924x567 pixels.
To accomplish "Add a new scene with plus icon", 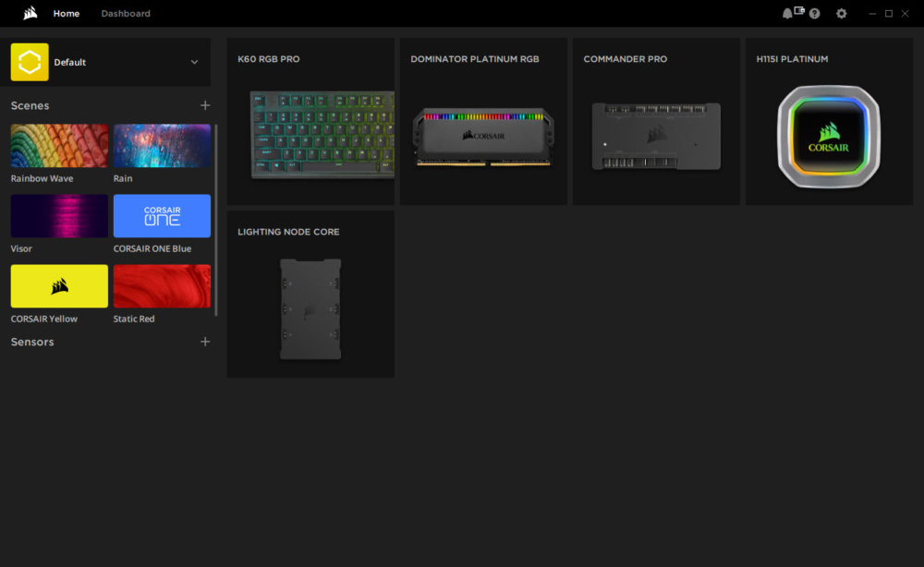I will click(x=205, y=105).
